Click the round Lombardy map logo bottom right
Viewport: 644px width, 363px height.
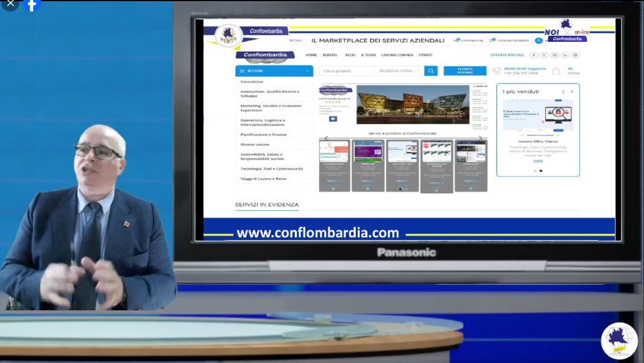coord(619,341)
